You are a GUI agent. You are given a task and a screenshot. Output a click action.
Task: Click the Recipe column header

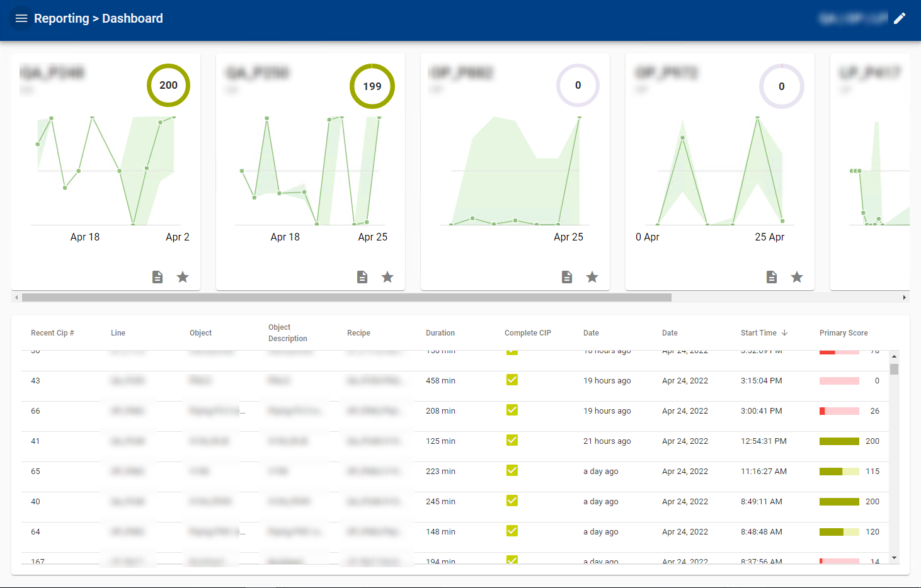click(x=358, y=333)
